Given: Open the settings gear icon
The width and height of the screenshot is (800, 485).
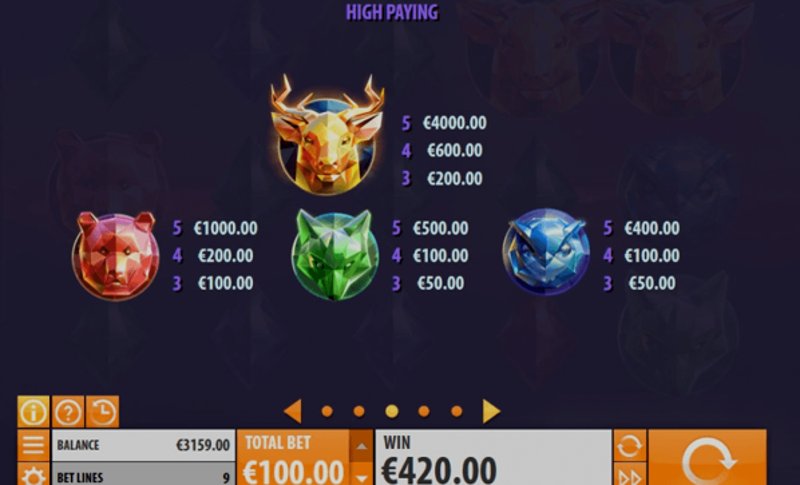Looking at the screenshot, I should tap(33, 475).
